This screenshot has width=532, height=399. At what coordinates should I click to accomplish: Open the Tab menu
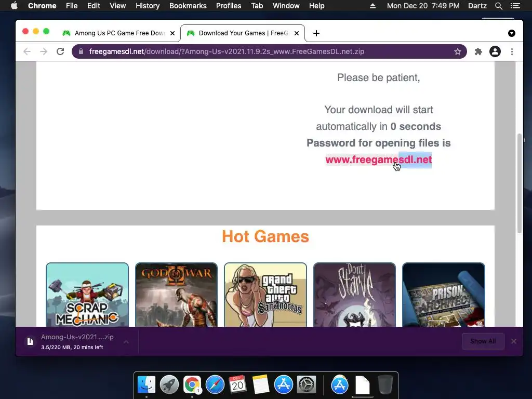257,6
